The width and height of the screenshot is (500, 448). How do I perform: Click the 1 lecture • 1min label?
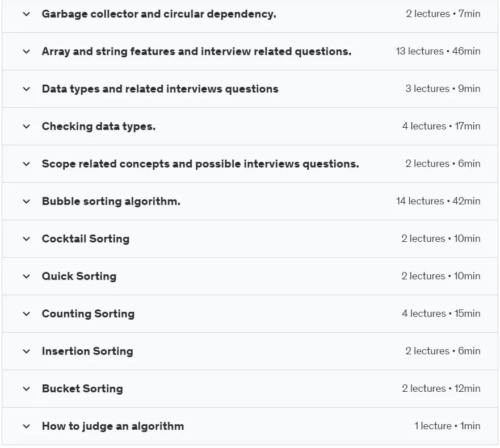(447, 426)
